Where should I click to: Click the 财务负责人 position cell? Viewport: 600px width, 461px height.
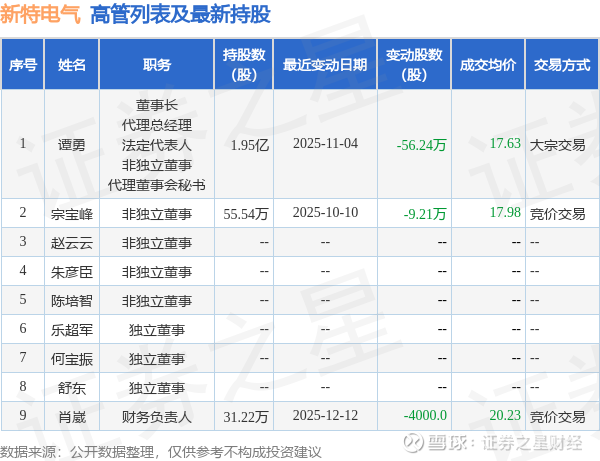click(x=157, y=417)
